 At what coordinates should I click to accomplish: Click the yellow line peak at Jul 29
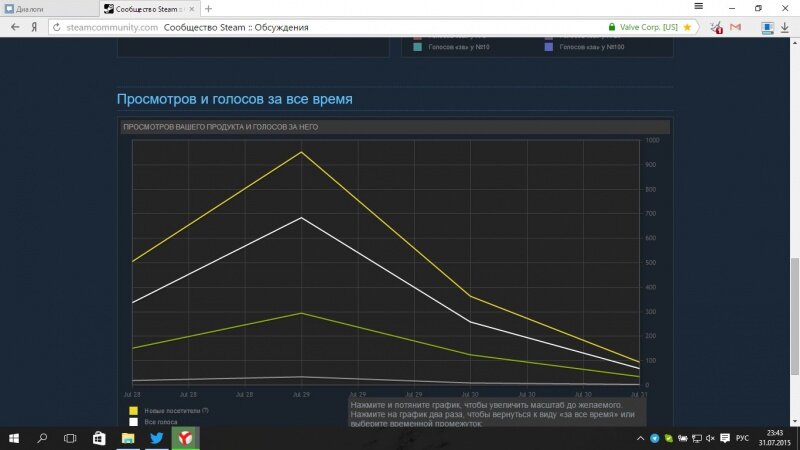point(299,152)
